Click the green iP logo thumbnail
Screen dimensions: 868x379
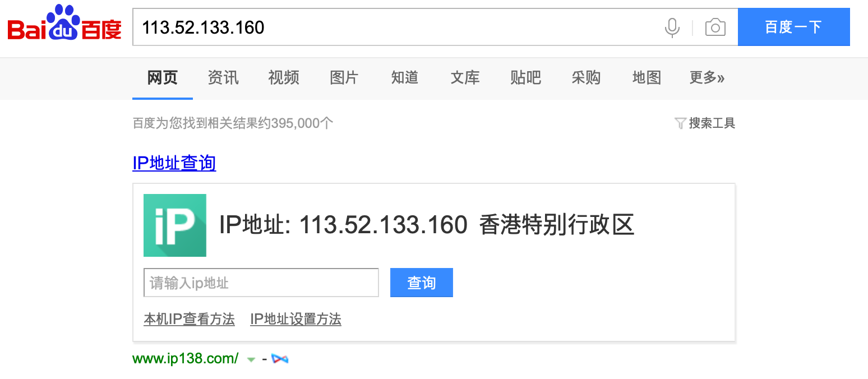click(175, 225)
